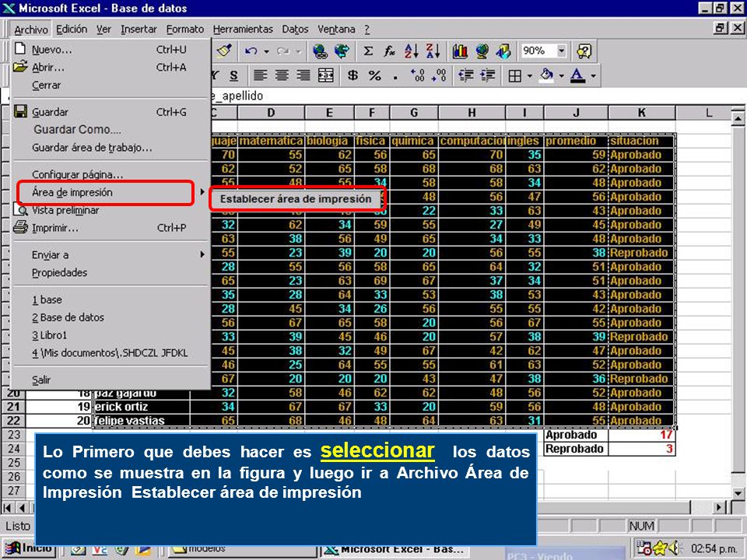Screen dimensions: 747x560
Task: Open the Paste Function fx icon
Action: pyautogui.click(x=389, y=51)
